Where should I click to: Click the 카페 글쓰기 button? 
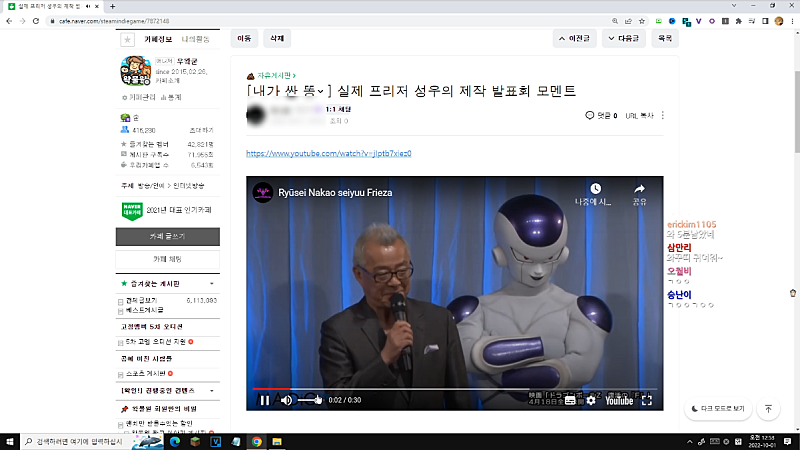click(167, 236)
